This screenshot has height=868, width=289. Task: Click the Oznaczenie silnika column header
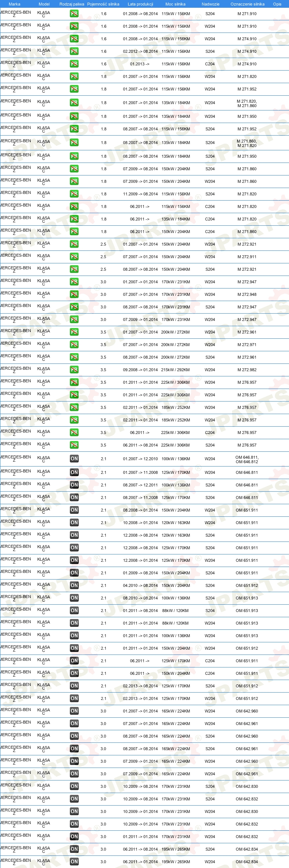pyautogui.click(x=248, y=4)
